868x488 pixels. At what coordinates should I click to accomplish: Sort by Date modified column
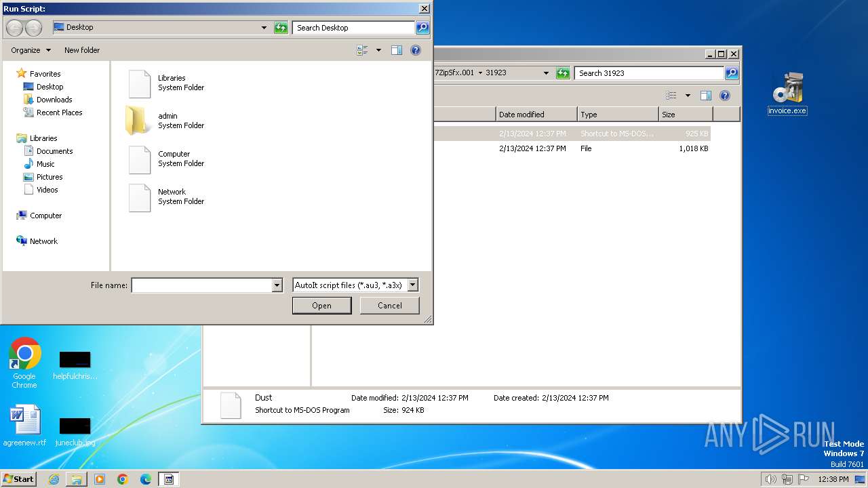536,115
